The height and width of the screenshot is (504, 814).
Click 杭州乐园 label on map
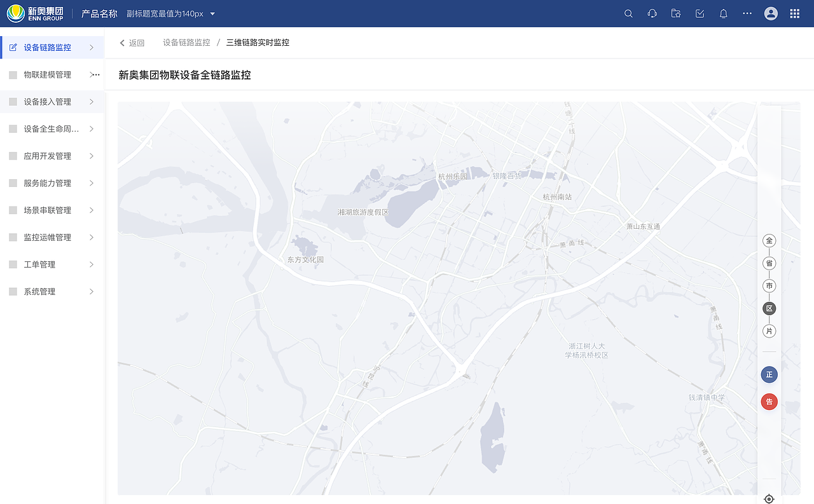(452, 176)
